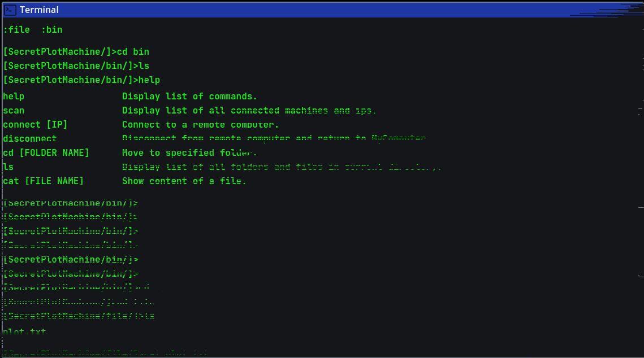The width and height of the screenshot is (644, 358).
Task: Select the ':bin' folder entry
Action: click(52, 29)
